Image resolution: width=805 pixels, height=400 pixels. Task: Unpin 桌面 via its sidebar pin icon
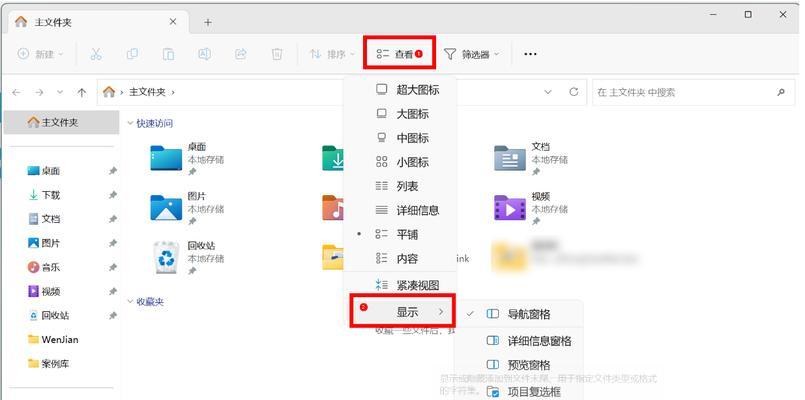coord(113,171)
